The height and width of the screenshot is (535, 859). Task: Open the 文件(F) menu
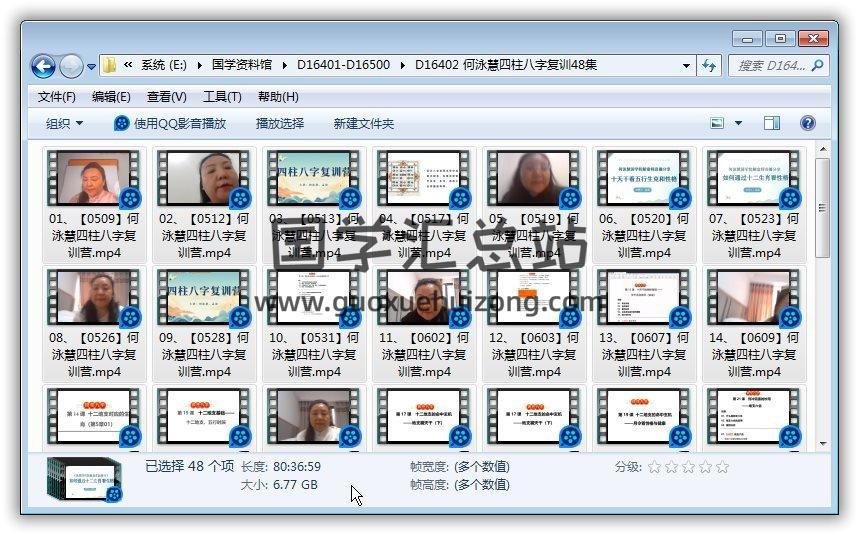coord(56,97)
